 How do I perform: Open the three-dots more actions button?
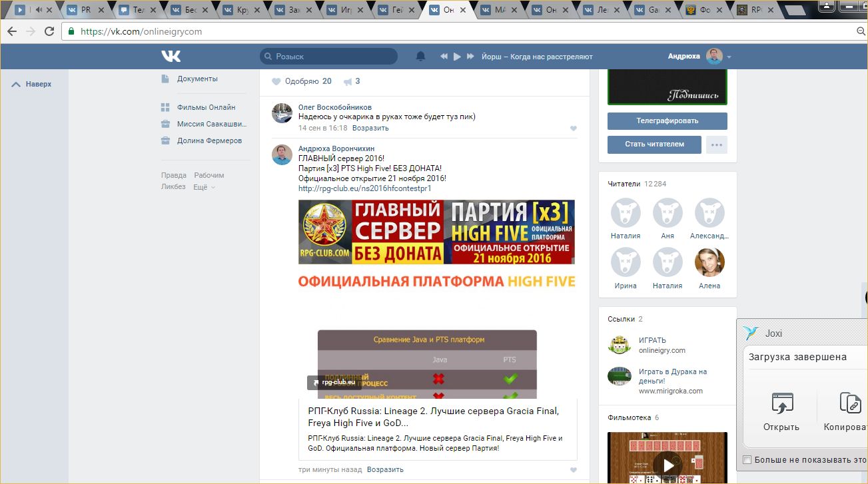click(x=717, y=144)
